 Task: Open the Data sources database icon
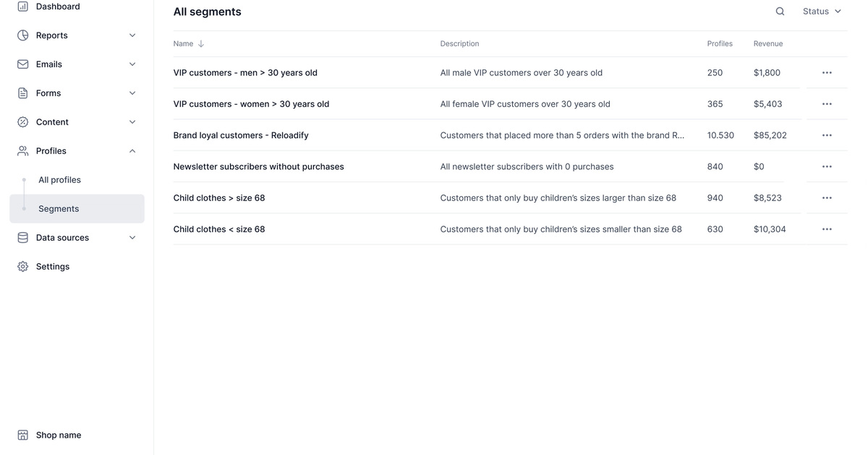22,237
